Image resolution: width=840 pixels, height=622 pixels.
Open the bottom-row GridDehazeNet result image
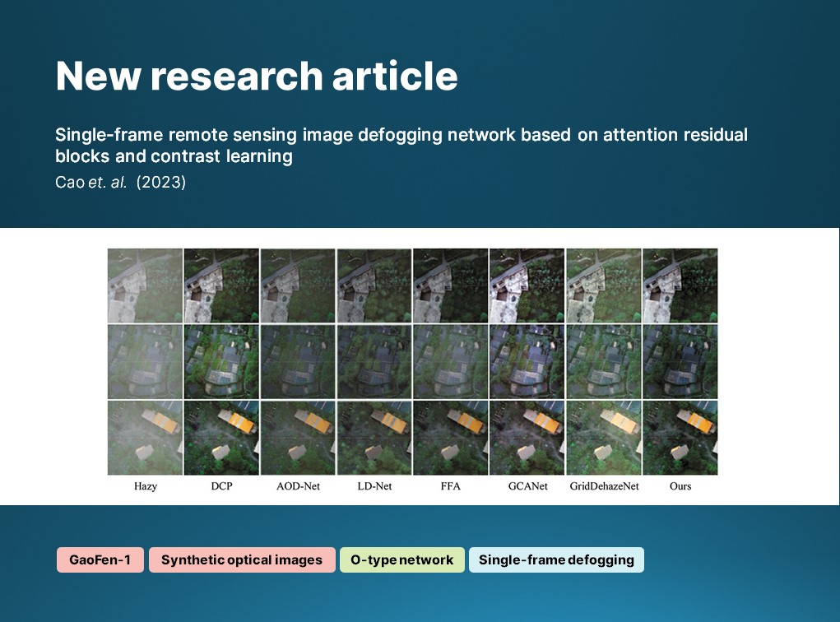click(x=604, y=438)
